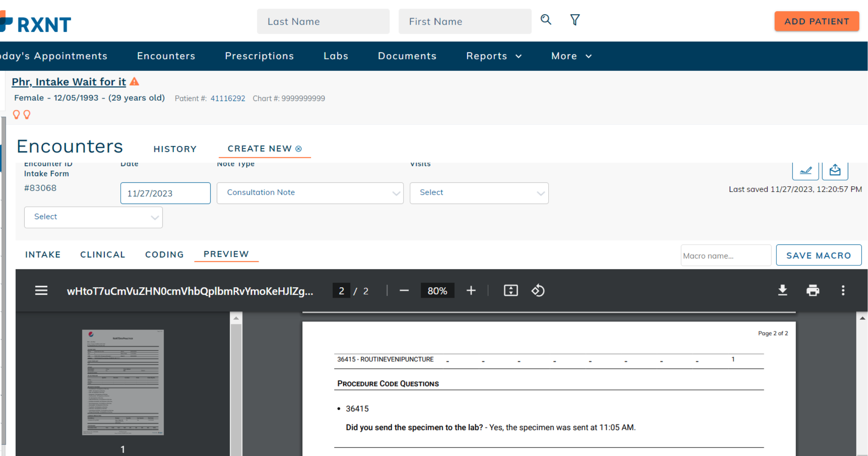This screenshot has width=868, height=456.
Task: Click the Add Patient button
Action: tap(816, 21)
